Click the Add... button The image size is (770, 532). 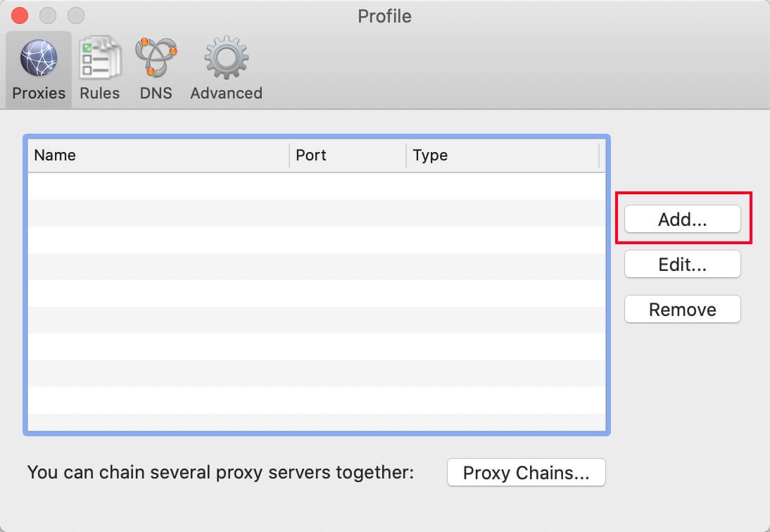pyautogui.click(x=683, y=219)
